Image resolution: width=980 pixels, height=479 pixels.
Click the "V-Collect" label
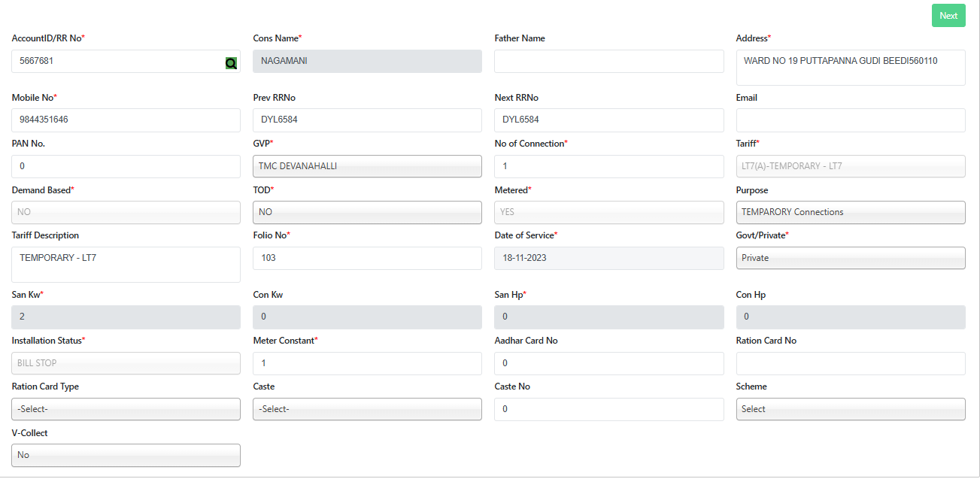point(30,433)
